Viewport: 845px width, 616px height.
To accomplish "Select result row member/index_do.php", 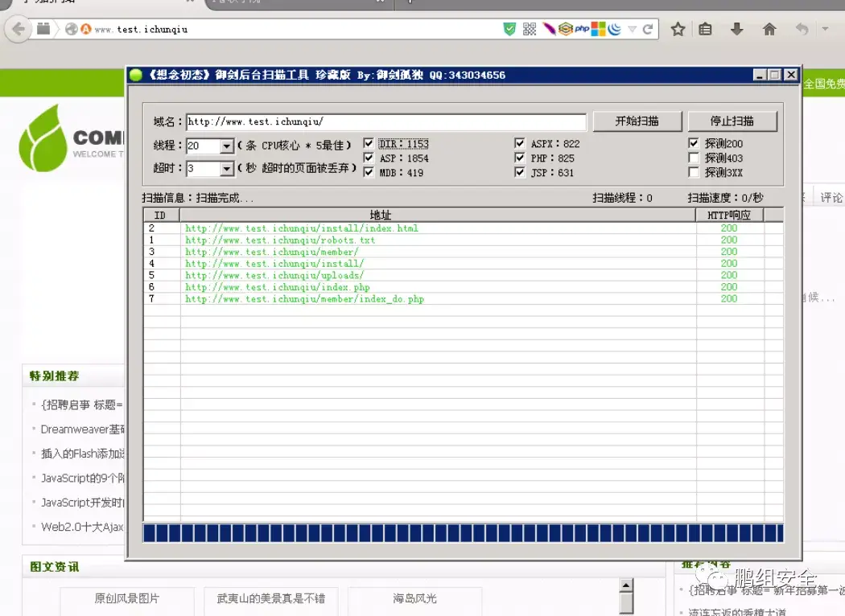I will point(464,299).
